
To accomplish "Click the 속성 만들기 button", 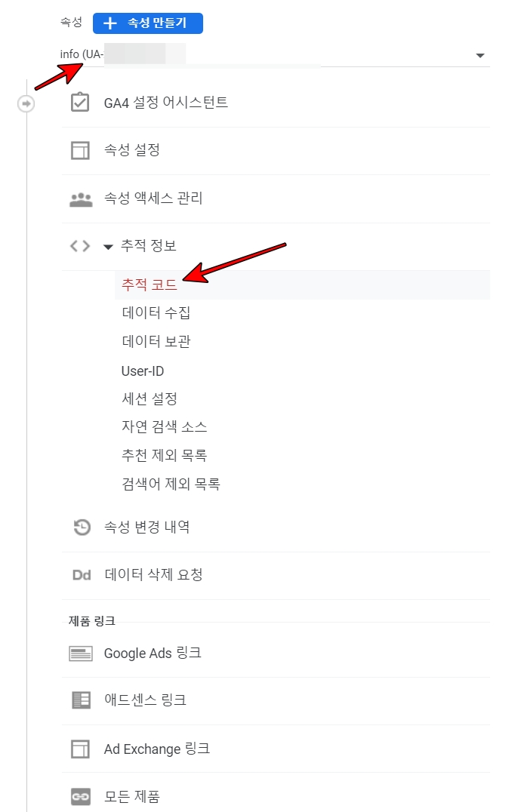I will (x=147, y=23).
